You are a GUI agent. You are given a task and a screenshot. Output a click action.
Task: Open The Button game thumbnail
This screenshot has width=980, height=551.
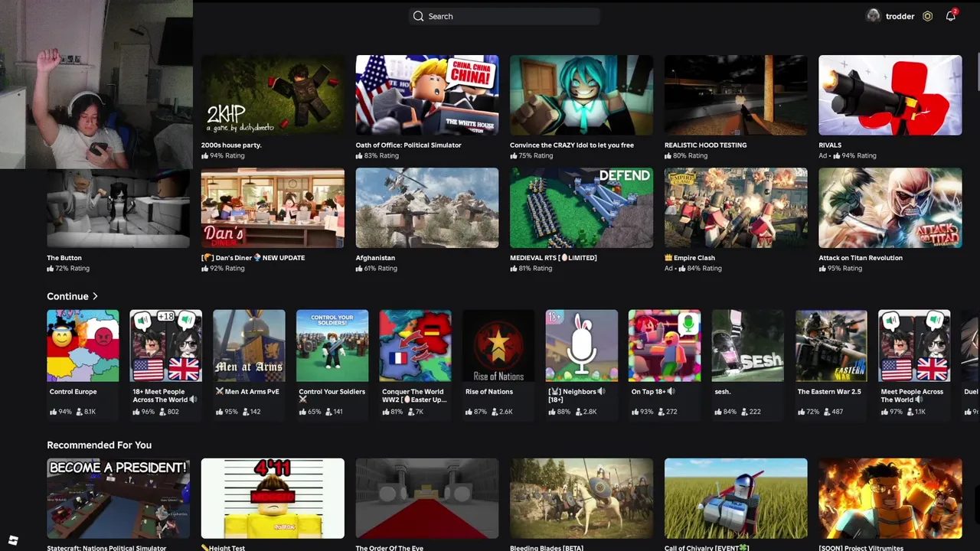[118, 208]
